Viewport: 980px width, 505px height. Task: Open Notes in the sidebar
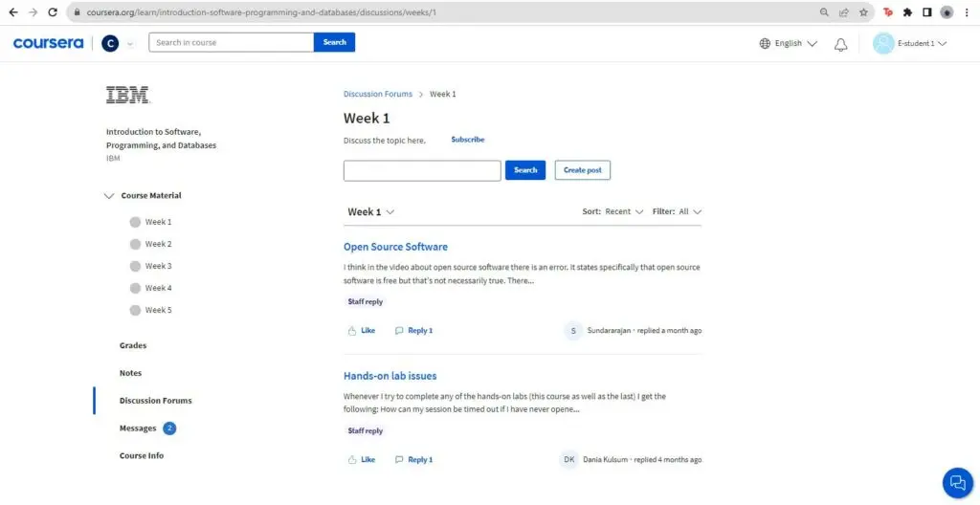(130, 373)
